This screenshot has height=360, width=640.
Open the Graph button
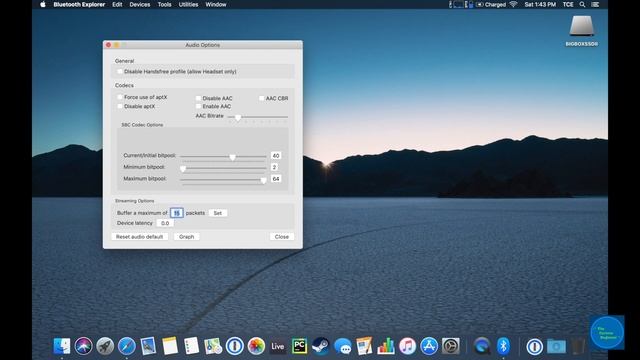[x=187, y=237]
